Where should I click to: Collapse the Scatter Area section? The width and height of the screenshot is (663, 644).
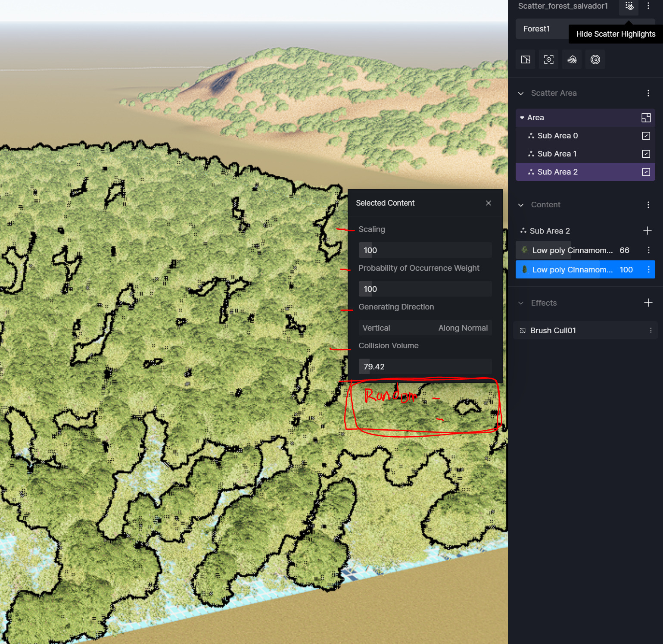[521, 94]
